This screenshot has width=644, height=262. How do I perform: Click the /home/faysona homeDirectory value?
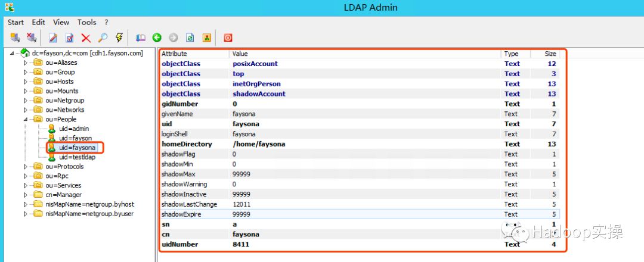tap(259, 144)
